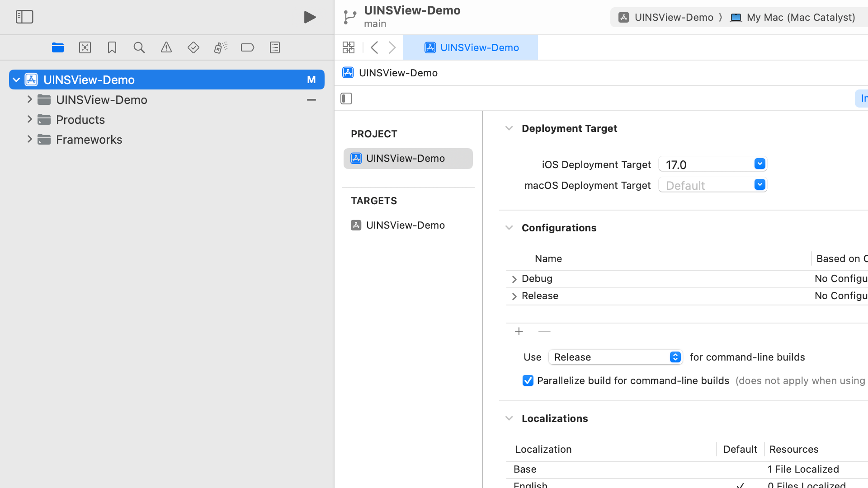This screenshot has height=488, width=868.
Task: Click the Run play button
Action: pos(310,17)
